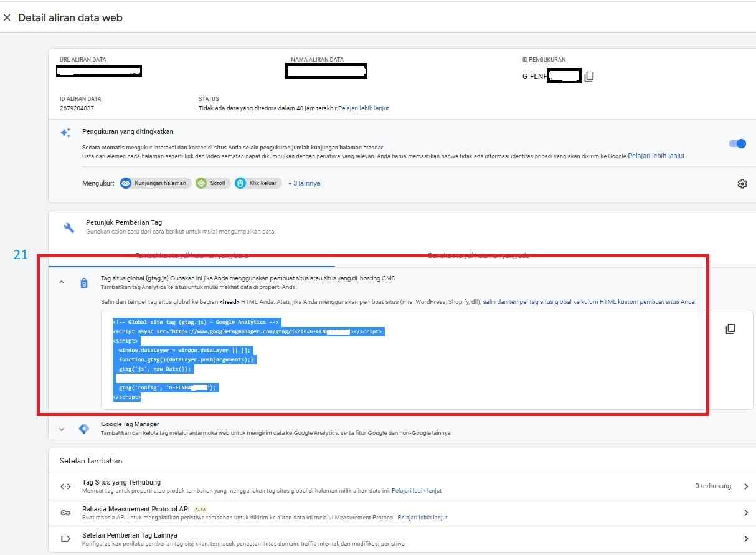Click the gtag.js tag icon

[84, 283]
